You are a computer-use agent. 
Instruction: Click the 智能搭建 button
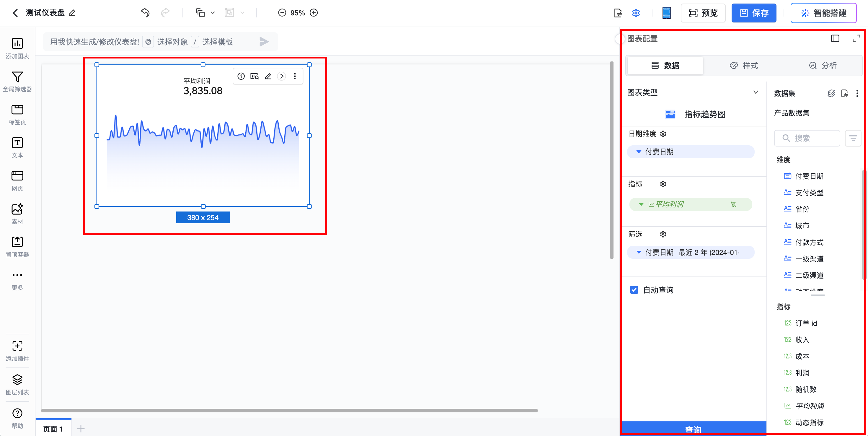click(823, 13)
